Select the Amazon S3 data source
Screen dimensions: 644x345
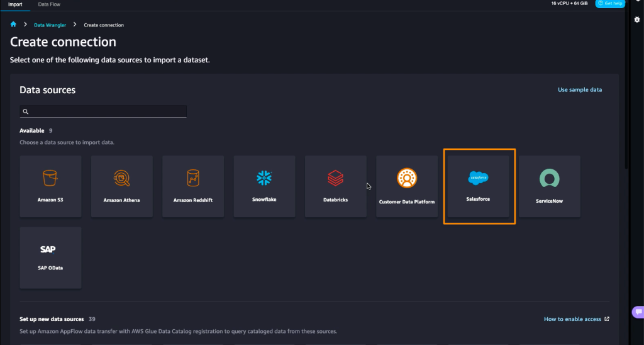click(50, 186)
